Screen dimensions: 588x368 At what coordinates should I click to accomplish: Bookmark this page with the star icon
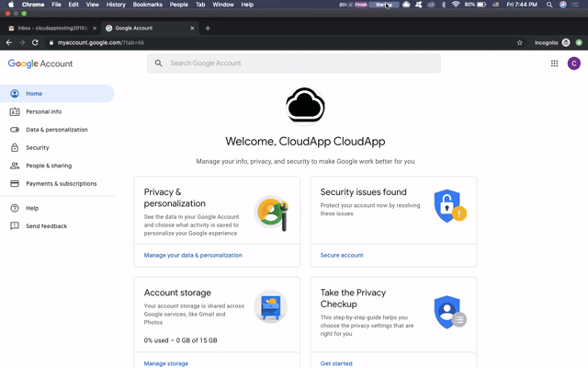(x=520, y=42)
